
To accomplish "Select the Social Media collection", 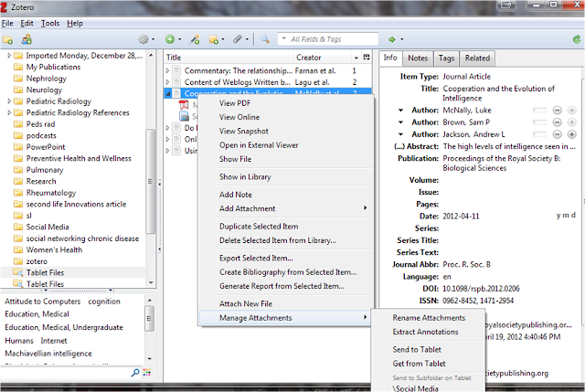I will click(48, 228).
